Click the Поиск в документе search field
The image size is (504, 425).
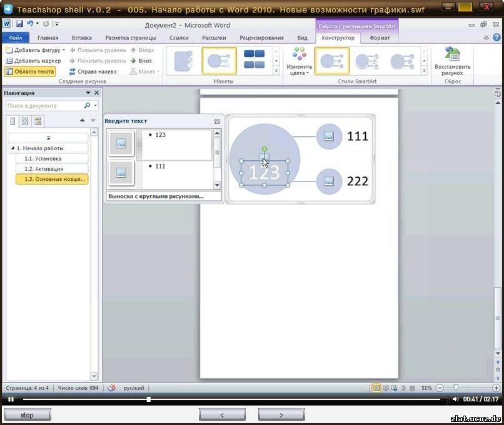[44, 106]
